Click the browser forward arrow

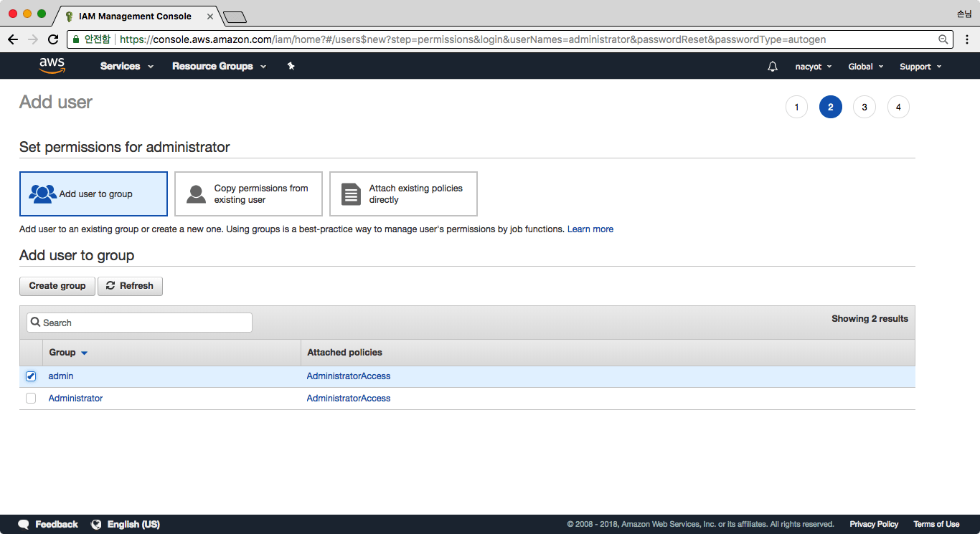pyautogui.click(x=33, y=39)
